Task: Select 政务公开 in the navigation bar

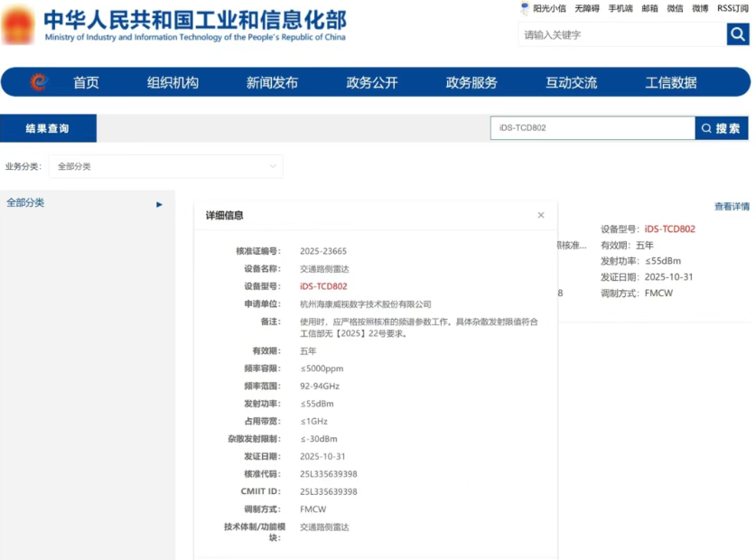Action: pos(371,82)
